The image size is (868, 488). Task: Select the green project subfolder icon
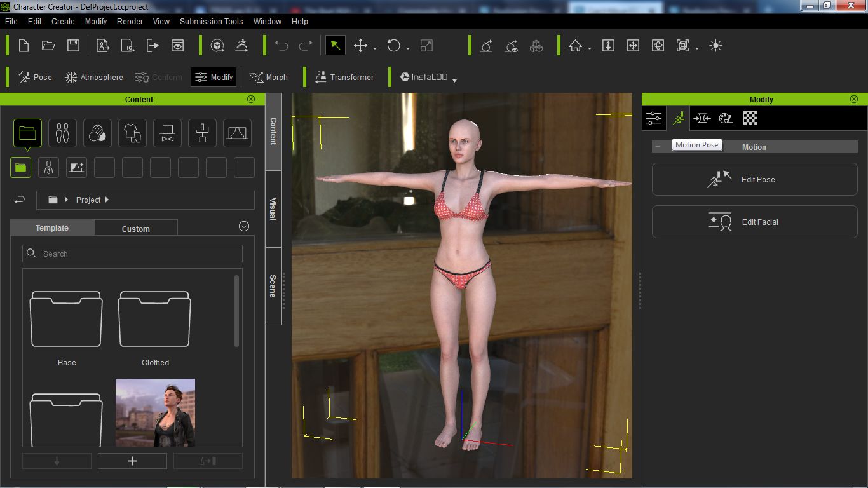(20, 168)
